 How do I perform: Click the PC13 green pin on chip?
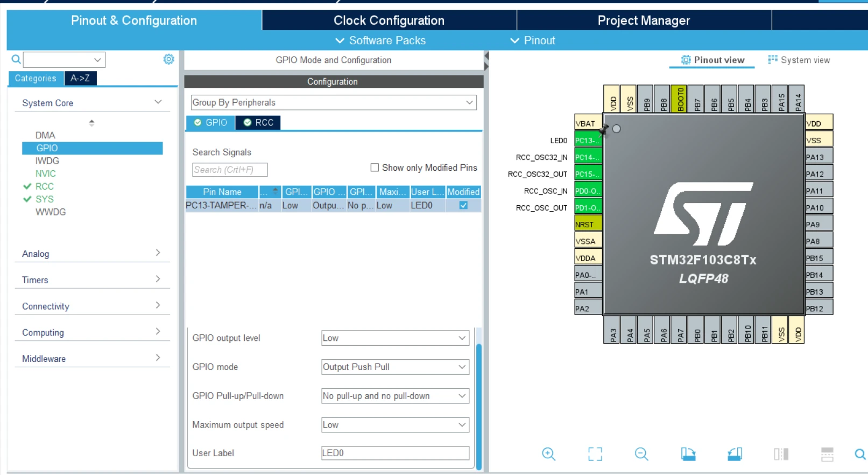tap(588, 140)
